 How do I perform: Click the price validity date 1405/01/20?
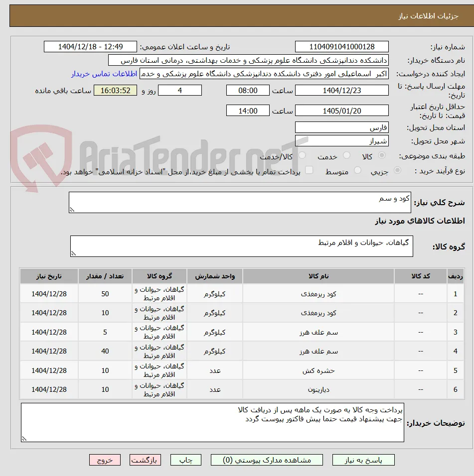pos(342,111)
